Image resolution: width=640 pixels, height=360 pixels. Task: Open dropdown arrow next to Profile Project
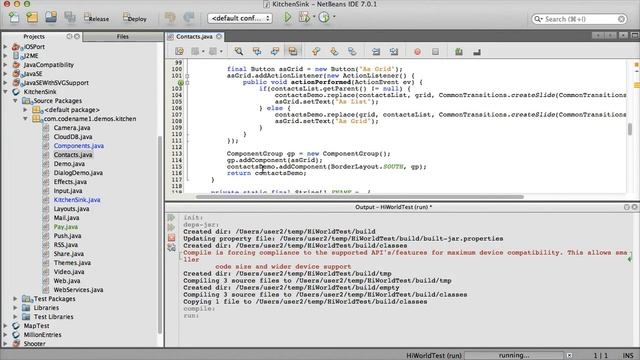click(x=334, y=17)
